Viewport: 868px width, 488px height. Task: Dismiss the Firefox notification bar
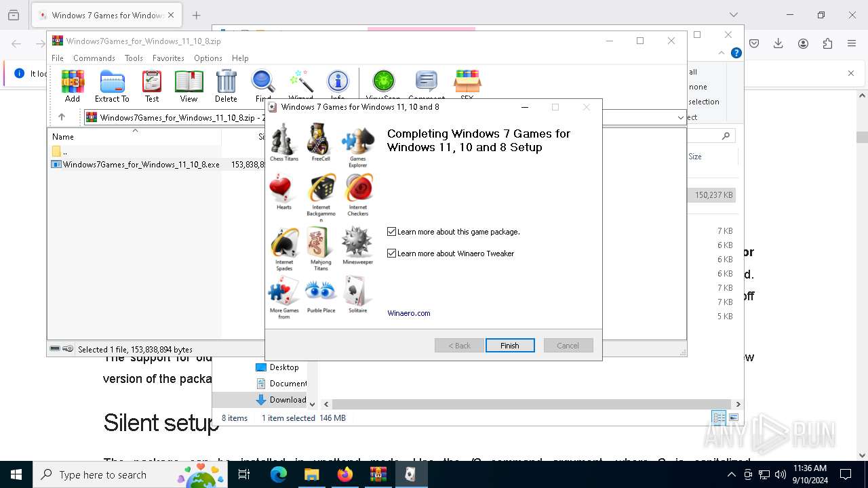pos(851,73)
